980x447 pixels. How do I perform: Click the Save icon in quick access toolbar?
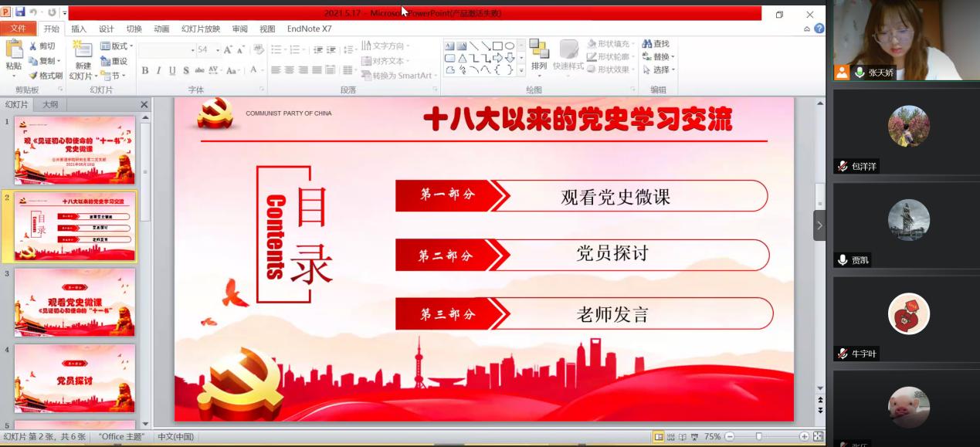click(20, 12)
